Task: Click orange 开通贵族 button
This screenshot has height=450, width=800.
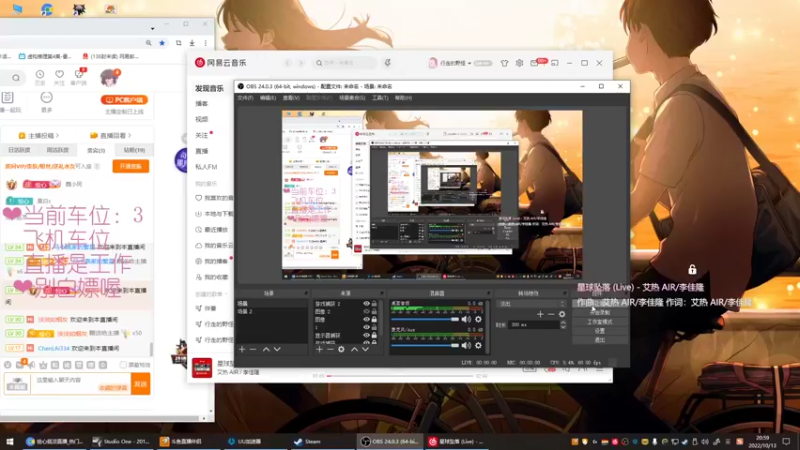Action: coord(131,166)
